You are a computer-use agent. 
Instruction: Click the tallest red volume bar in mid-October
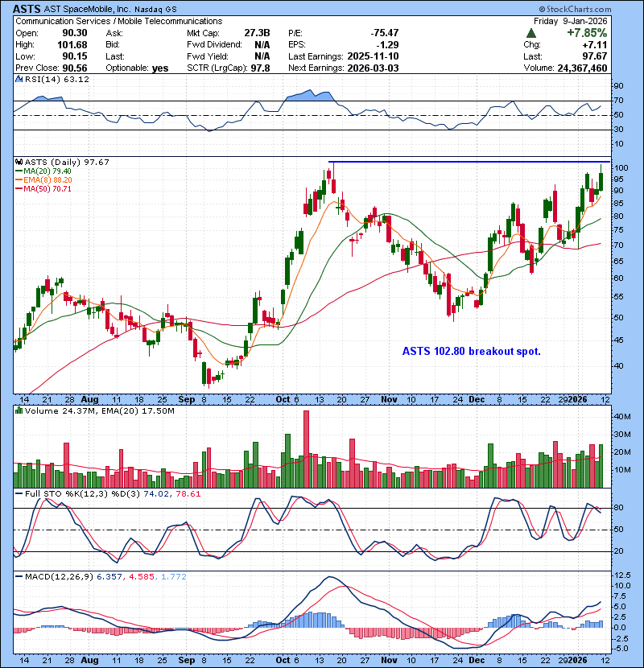coord(306,449)
